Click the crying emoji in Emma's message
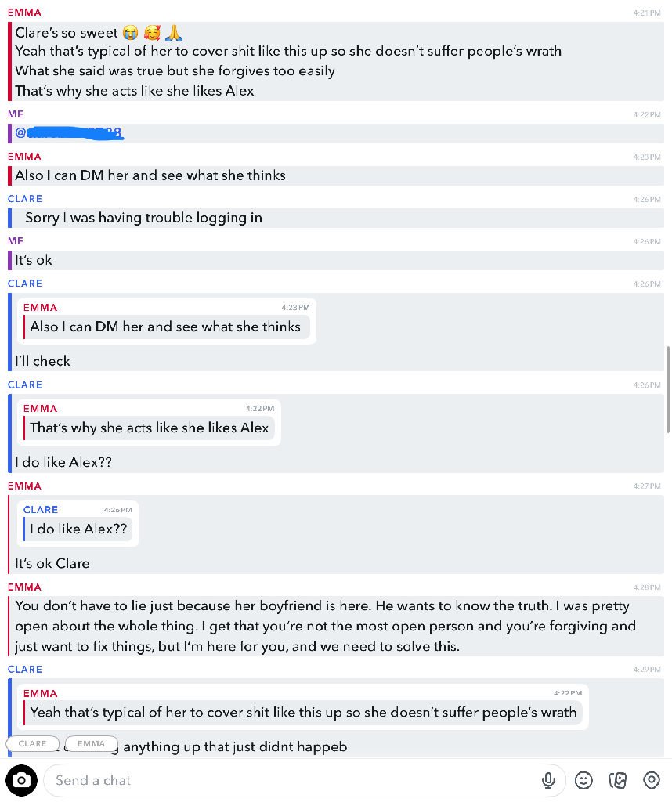 pos(131,33)
